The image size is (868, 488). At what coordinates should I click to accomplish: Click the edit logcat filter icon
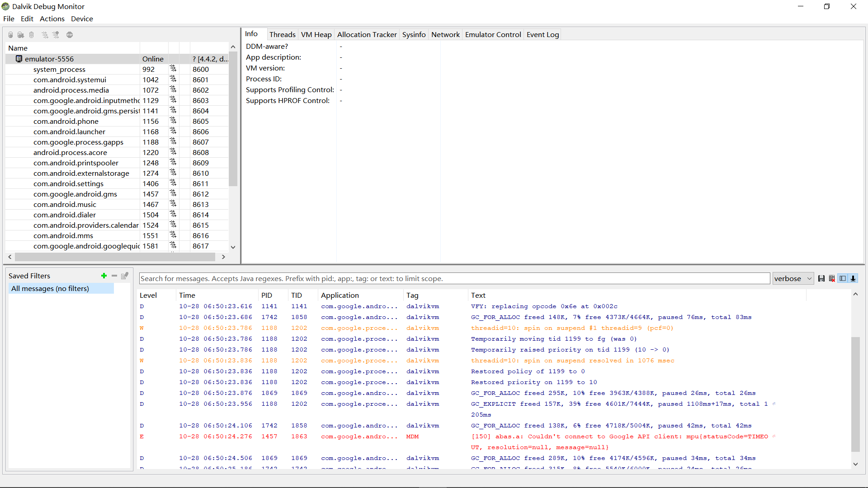(125, 276)
